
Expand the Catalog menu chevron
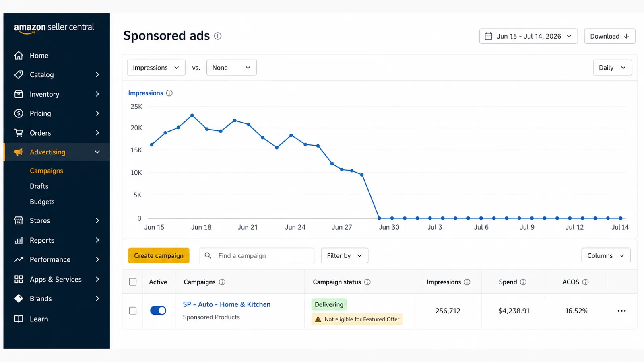tap(97, 75)
